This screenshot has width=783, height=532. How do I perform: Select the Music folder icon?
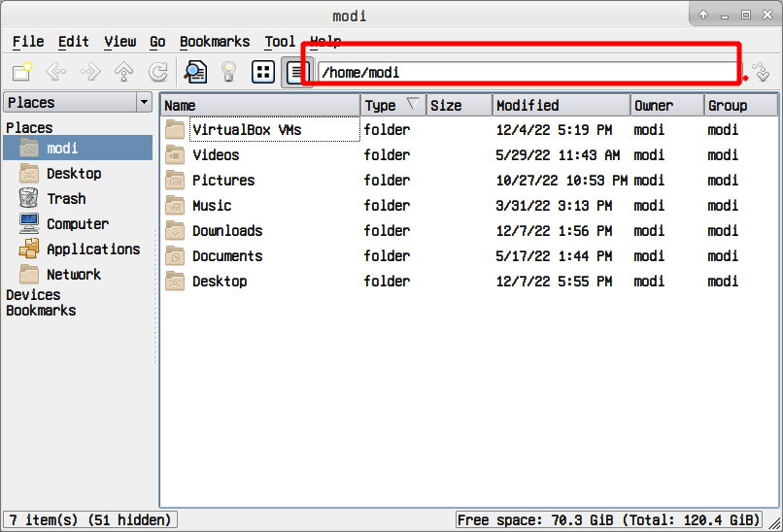pos(175,206)
